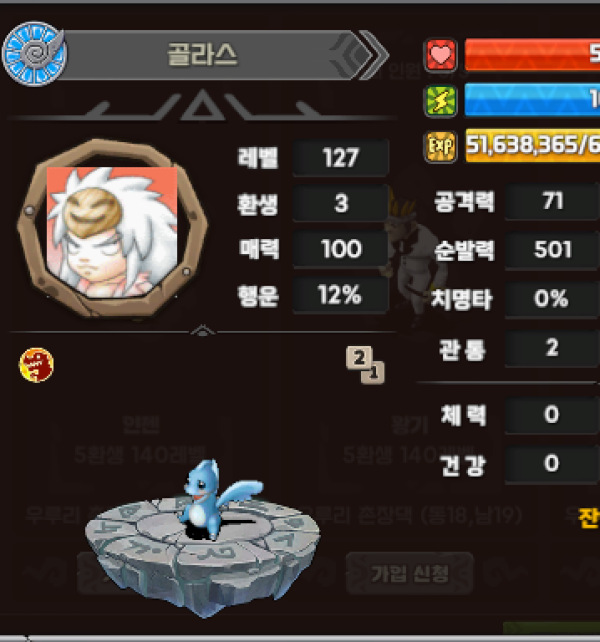Image resolution: width=600 pixels, height=642 pixels.
Task: Click the 레벨 value field showing 127
Action: (x=341, y=158)
